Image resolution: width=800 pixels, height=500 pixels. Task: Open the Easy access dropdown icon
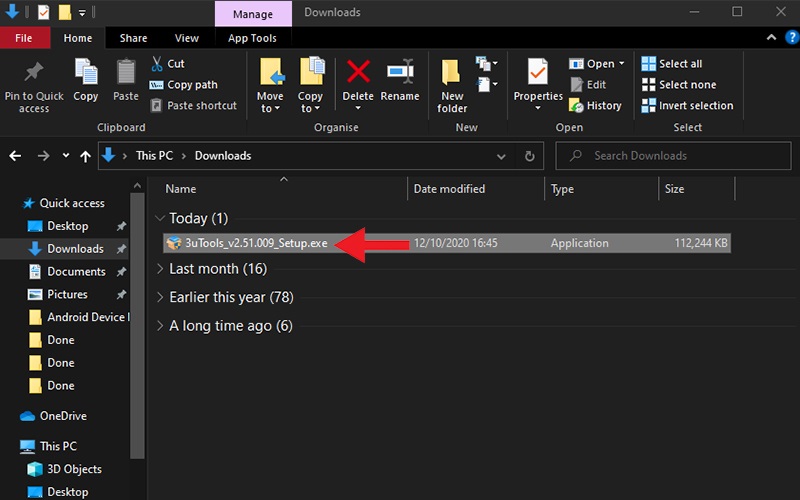[487, 84]
